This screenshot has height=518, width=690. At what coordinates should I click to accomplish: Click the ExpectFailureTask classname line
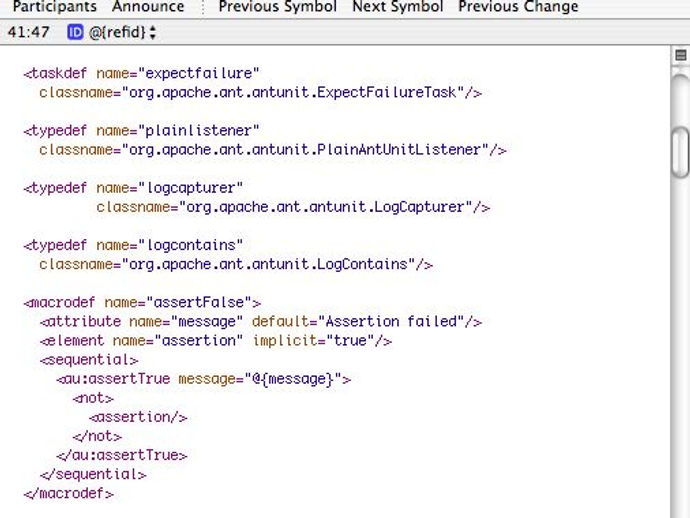pos(260,92)
